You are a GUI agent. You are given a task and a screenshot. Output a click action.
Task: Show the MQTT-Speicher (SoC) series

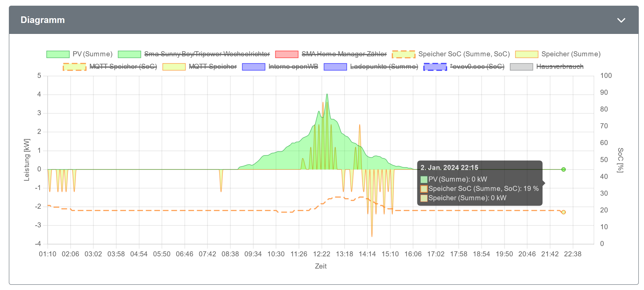(x=123, y=67)
